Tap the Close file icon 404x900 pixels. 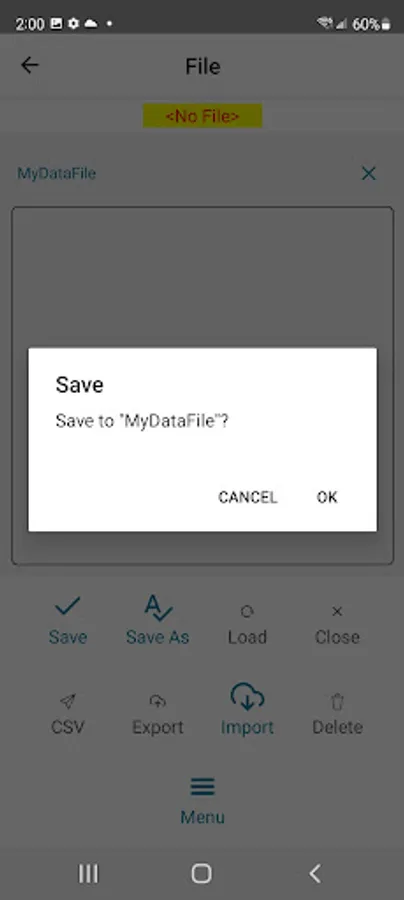[337, 612]
